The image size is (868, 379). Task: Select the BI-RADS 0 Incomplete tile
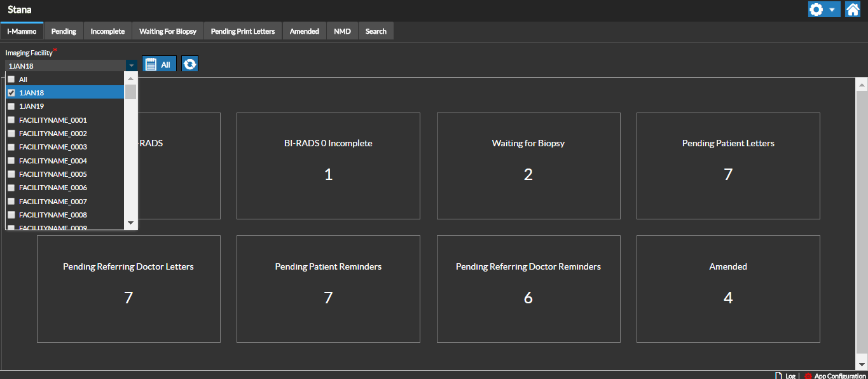click(x=328, y=165)
